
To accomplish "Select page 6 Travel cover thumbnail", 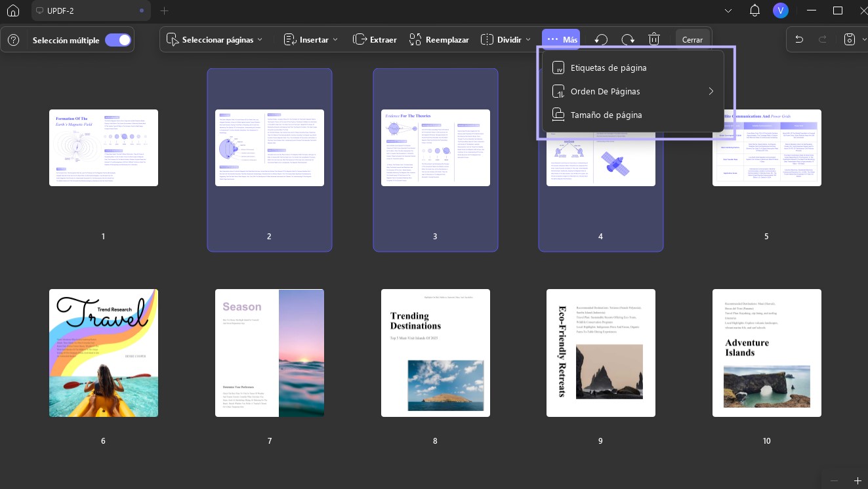I will pyautogui.click(x=104, y=353).
